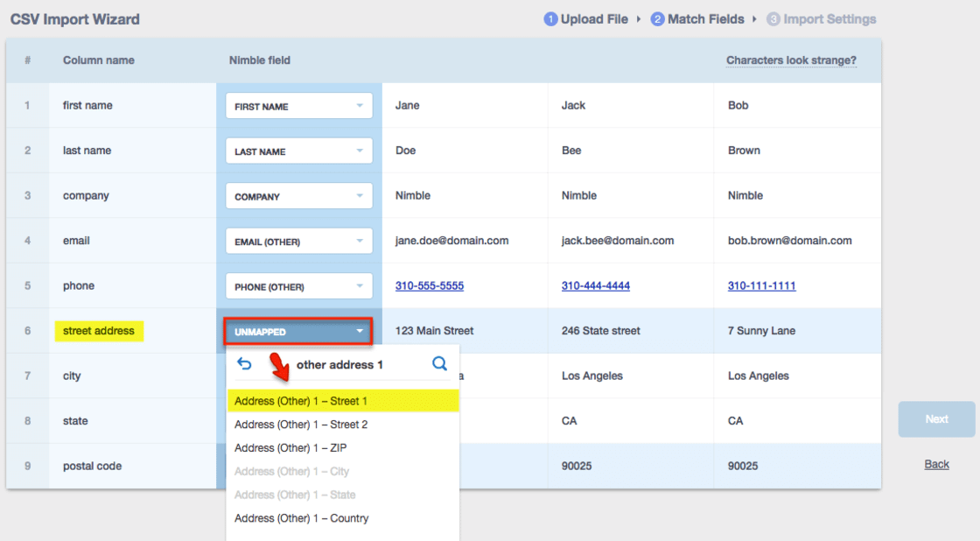Select the Match Fields step
980x541 pixels.
click(x=697, y=19)
